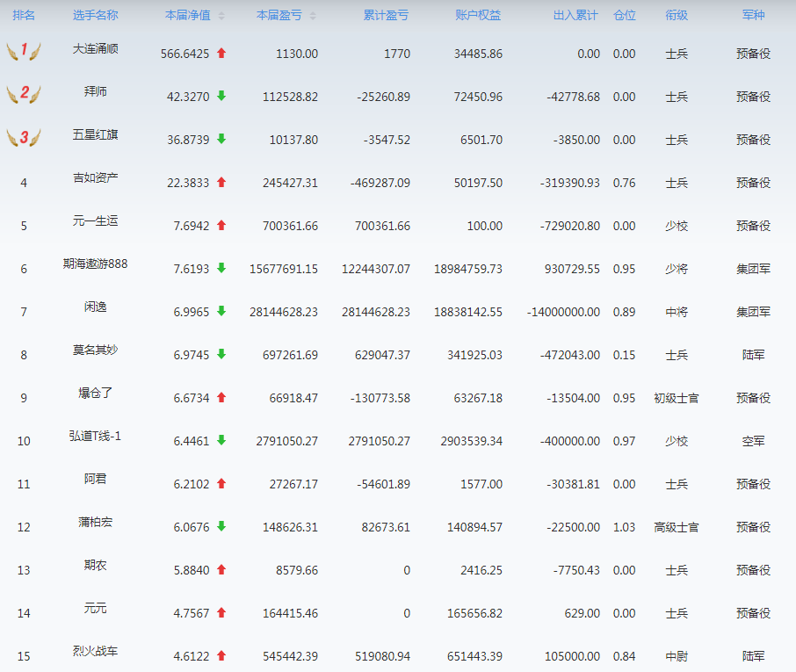Click the 账户权益 column header
This screenshot has width=796, height=672.
[478, 15]
